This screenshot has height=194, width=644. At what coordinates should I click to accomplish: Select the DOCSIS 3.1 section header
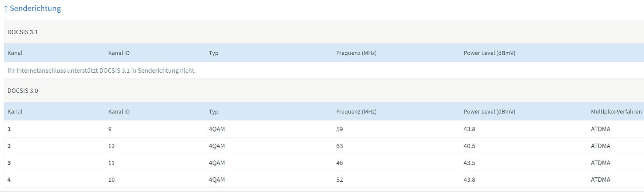(22, 32)
